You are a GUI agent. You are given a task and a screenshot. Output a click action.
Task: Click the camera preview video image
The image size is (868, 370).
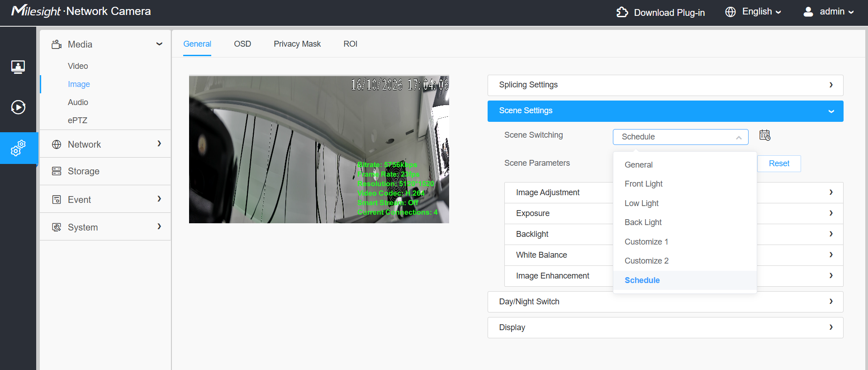[x=319, y=149]
